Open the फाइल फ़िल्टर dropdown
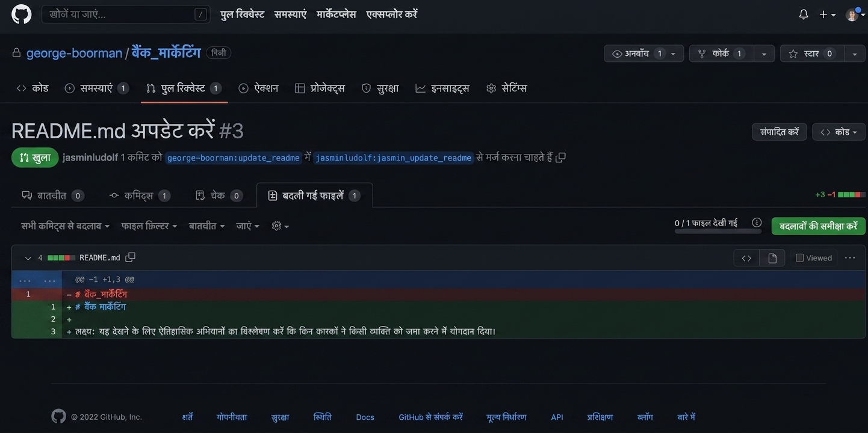Viewport: 868px width, 433px height. click(x=149, y=226)
